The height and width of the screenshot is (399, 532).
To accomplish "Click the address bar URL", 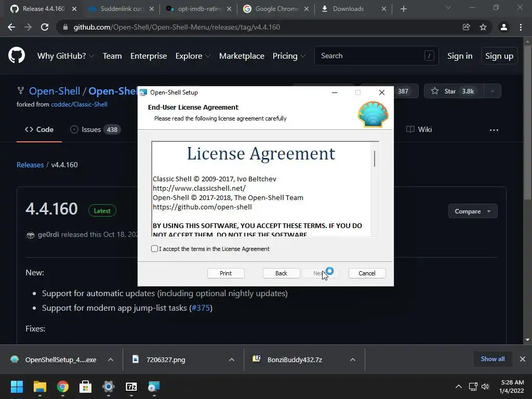I will 177,27.
